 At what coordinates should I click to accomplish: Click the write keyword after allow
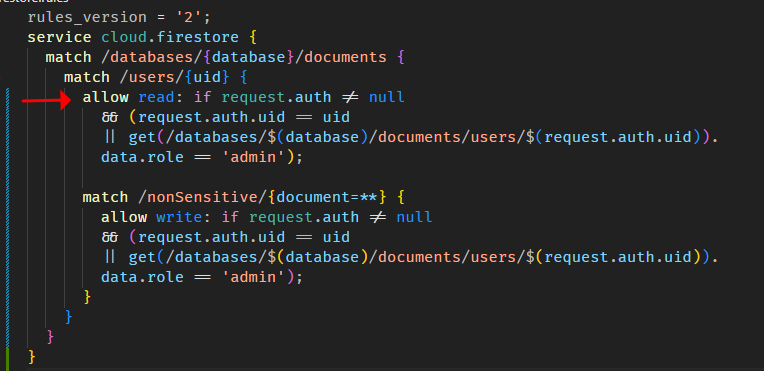[x=179, y=217]
